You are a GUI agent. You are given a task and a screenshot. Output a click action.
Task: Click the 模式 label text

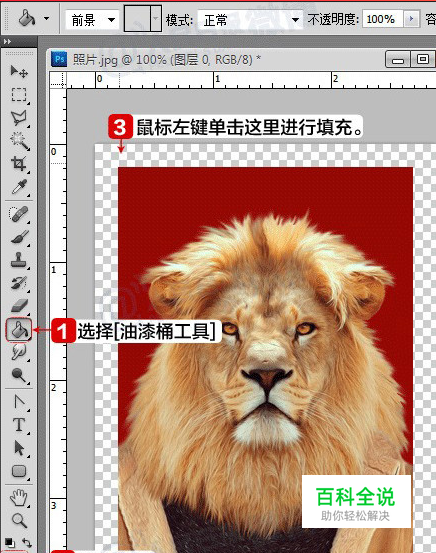(x=179, y=20)
